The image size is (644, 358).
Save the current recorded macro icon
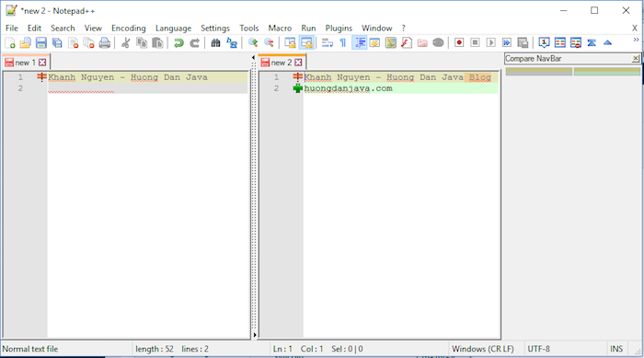click(523, 42)
